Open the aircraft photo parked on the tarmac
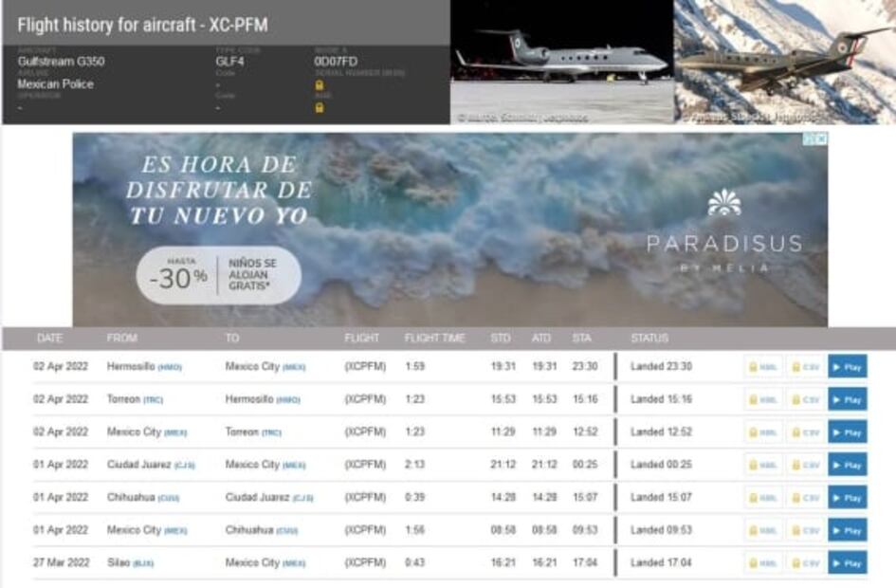Screen dimensions: 896x588 [x=561, y=62]
